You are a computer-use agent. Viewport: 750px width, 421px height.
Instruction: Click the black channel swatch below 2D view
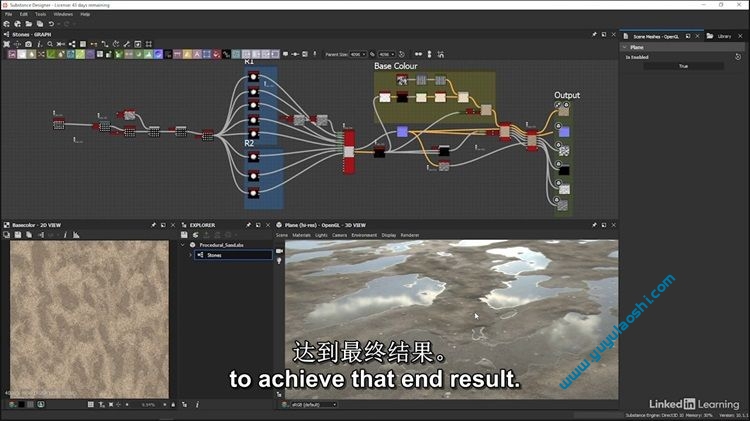coord(21,405)
